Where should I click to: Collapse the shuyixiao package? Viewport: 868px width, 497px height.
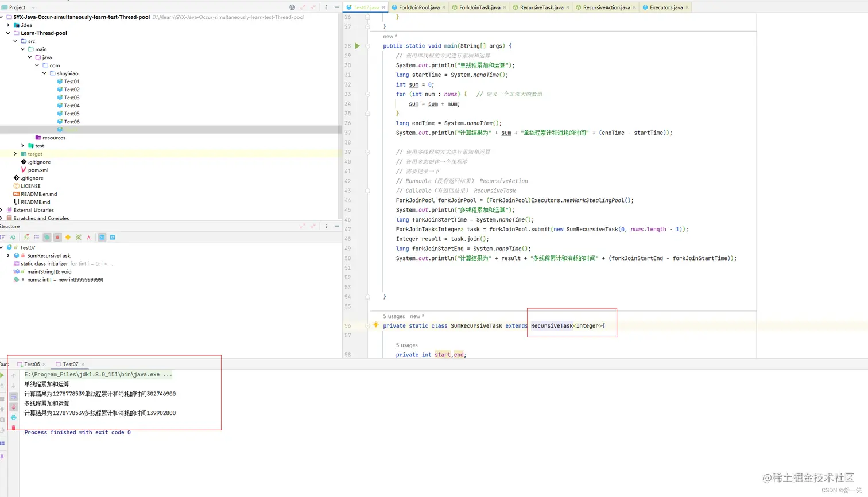45,73
